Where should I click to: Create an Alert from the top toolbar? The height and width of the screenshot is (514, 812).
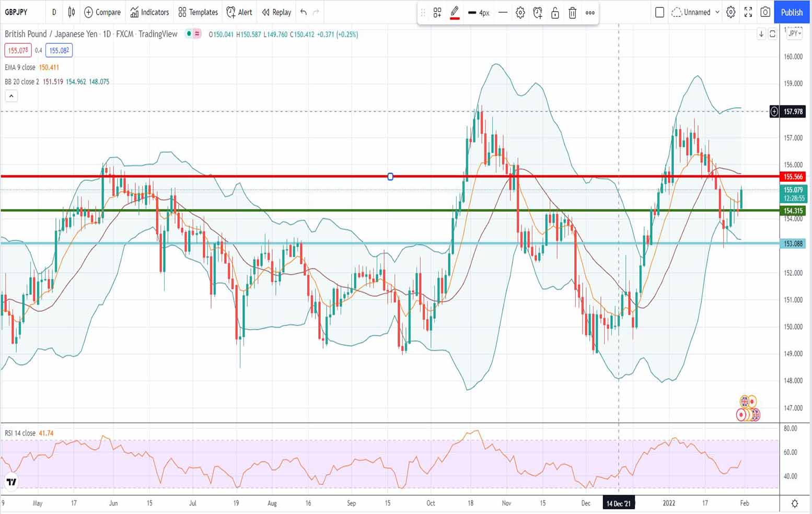click(239, 12)
